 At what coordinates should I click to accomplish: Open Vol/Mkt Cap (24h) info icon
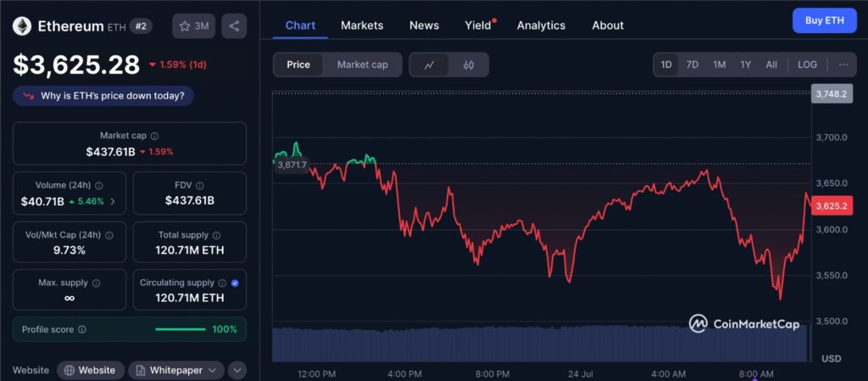(x=109, y=235)
